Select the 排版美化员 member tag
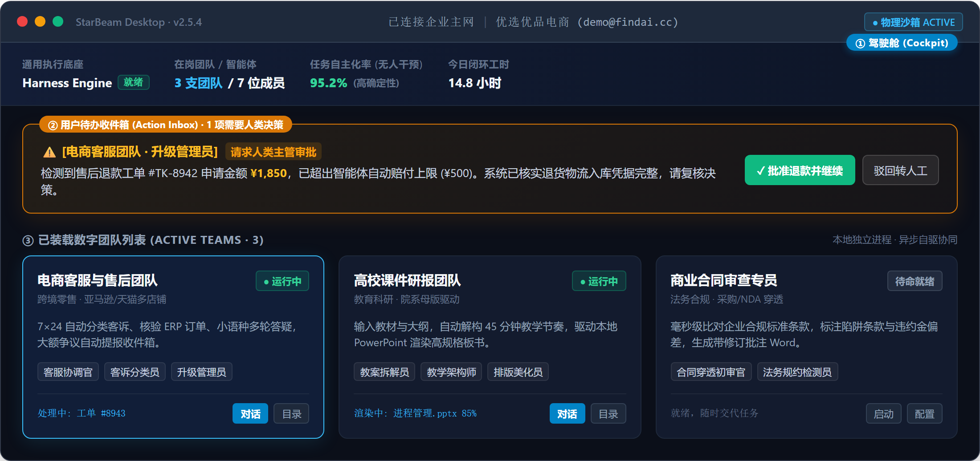This screenshot has height=461, width=980. point(518,372)
